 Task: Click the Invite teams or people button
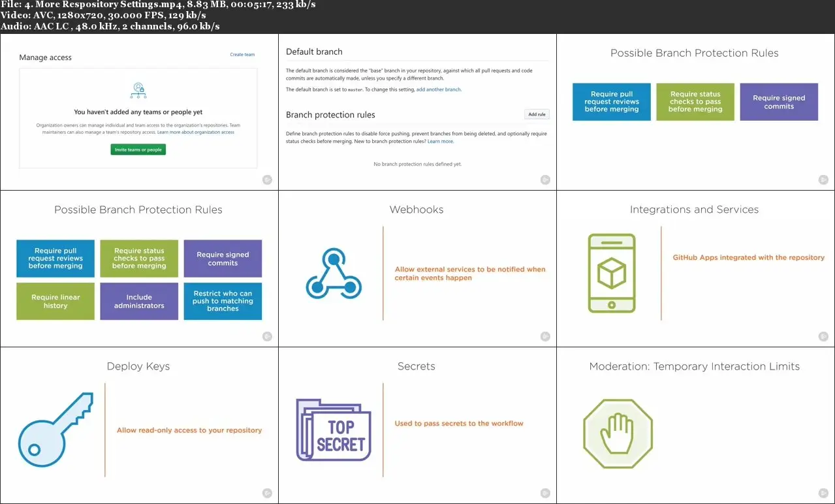(x=138, y=150)
